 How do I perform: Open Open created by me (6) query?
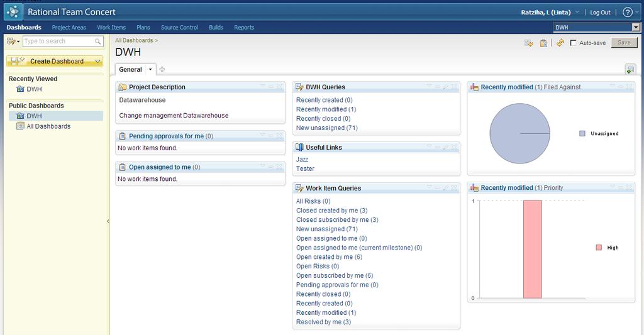pyautogui.click(x=330, y=257)
